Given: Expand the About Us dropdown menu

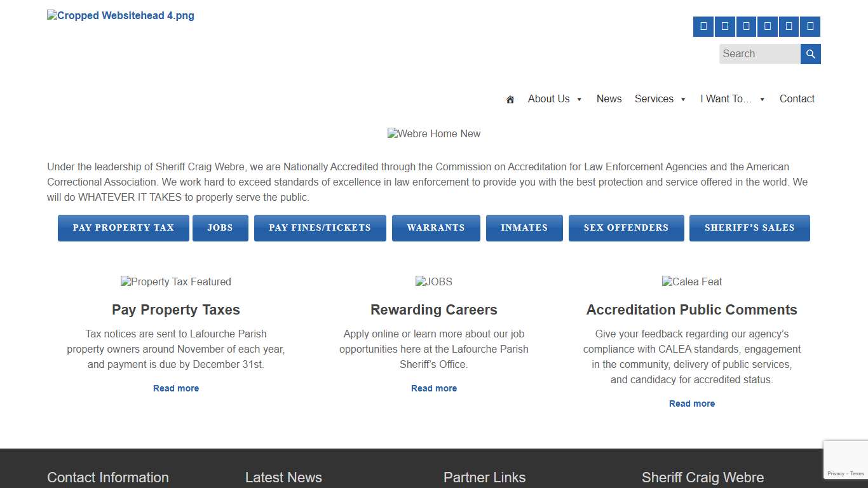Looking at the screenshot, I should click(x=555, y=99).
